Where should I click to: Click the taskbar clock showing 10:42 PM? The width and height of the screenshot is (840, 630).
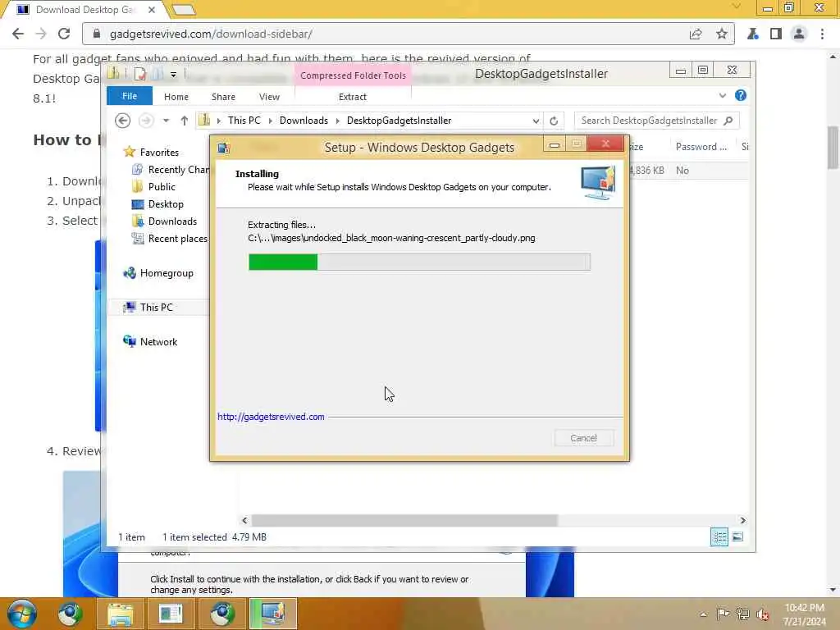(x=805, y=614)
